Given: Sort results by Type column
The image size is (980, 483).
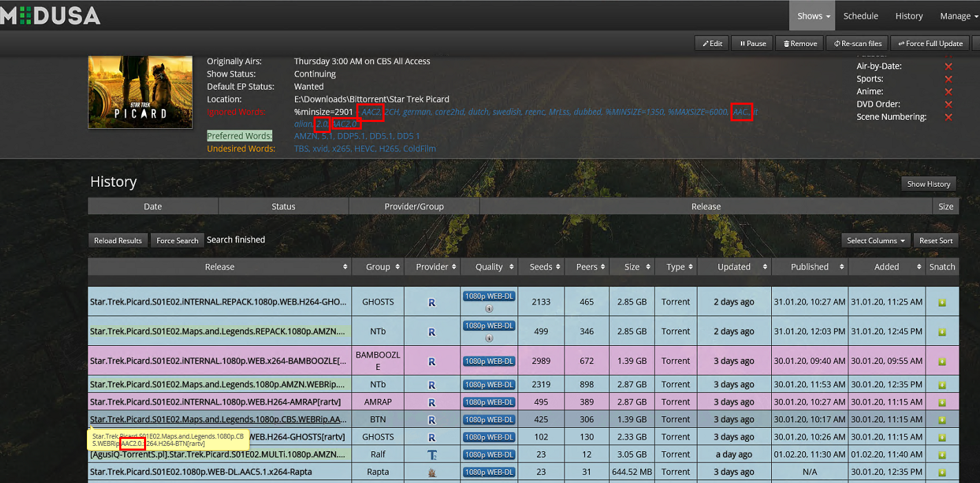Looking at the screenshot, I should coord(675,267).
